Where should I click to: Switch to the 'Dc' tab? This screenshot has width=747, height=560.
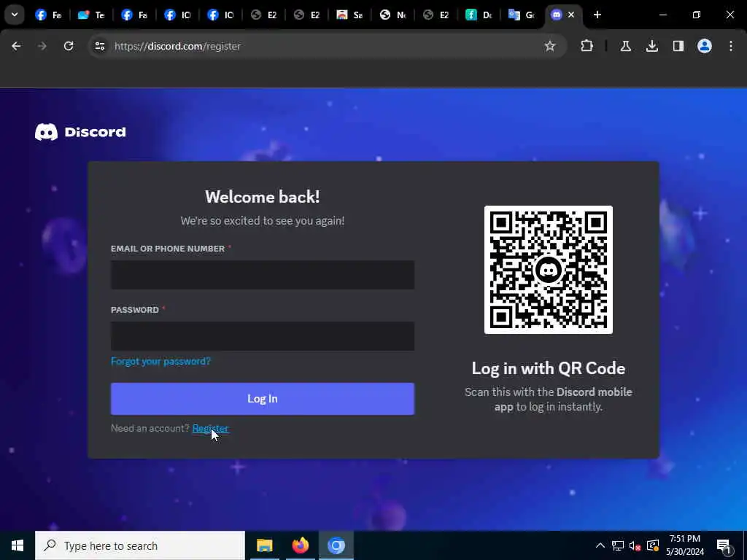click(479, 15)
